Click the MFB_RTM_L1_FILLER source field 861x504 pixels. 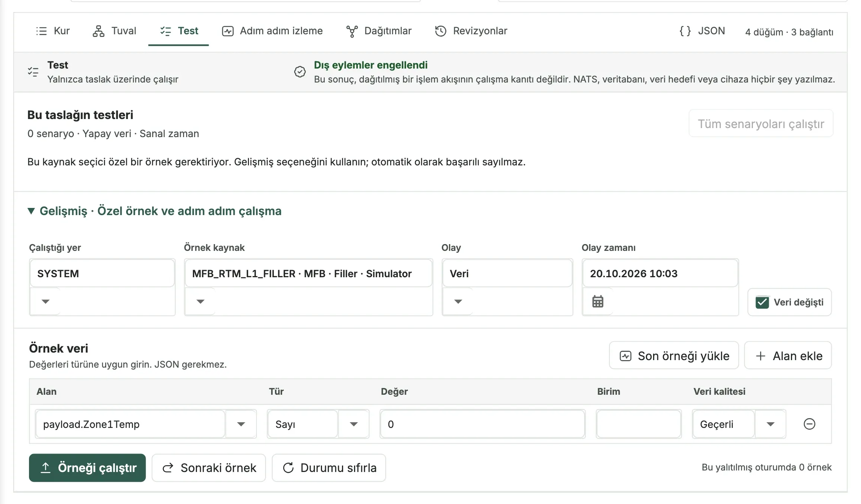(308, 273)
